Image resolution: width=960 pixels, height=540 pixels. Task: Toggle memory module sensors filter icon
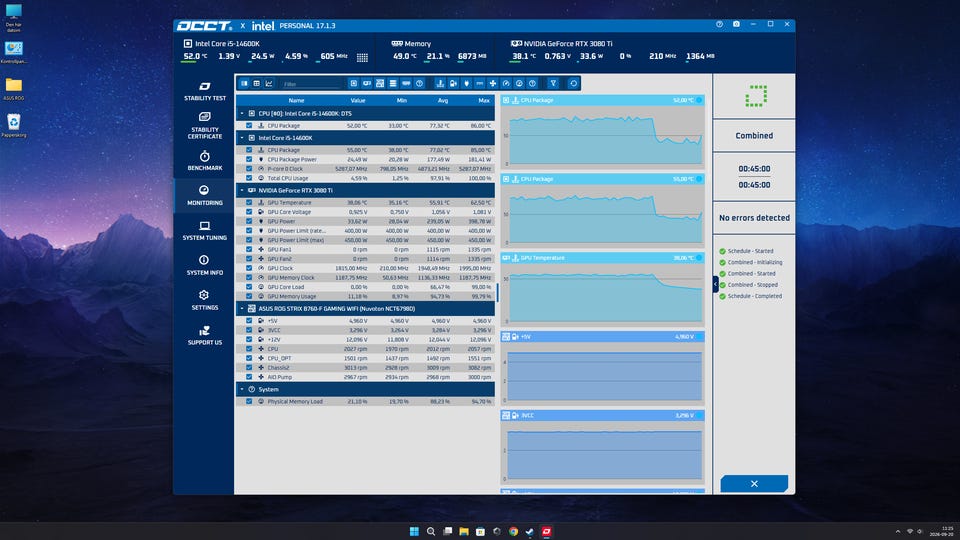(x=406, y=83)
